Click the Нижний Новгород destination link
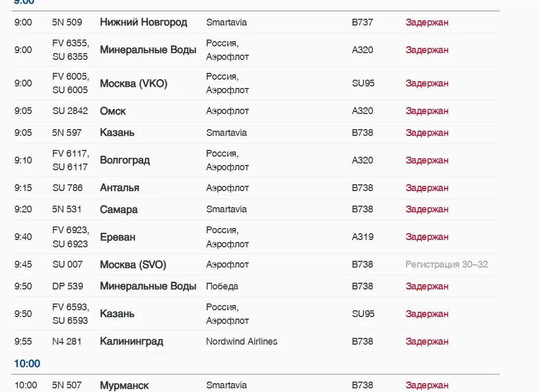This screenshot has width=540, height=392. pyautogui.click(x=143, y=22)
